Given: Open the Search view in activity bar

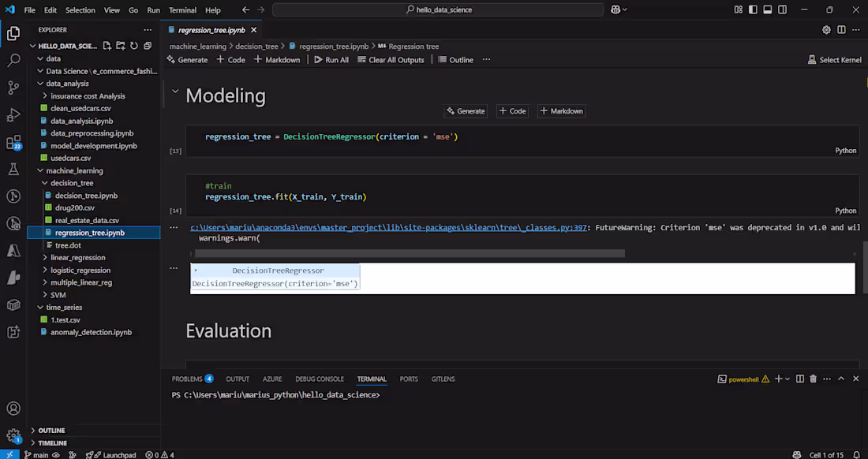Looking at the screenshot, I should tap(13, 60).
